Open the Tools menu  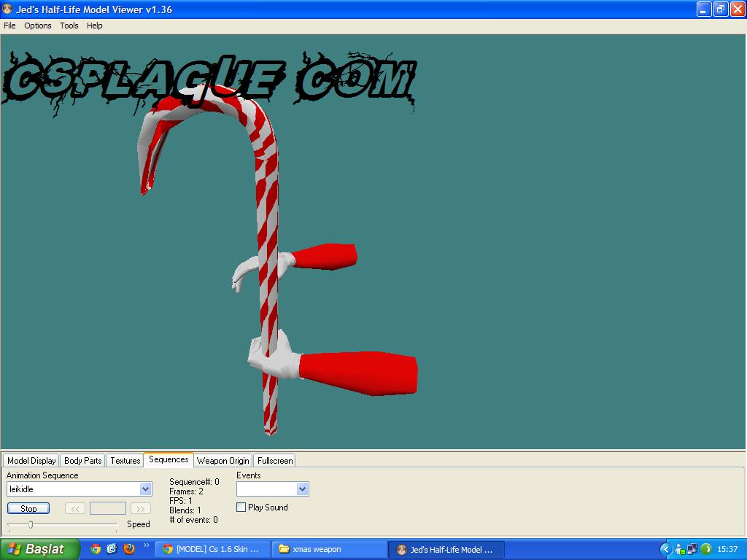[69, 26]
